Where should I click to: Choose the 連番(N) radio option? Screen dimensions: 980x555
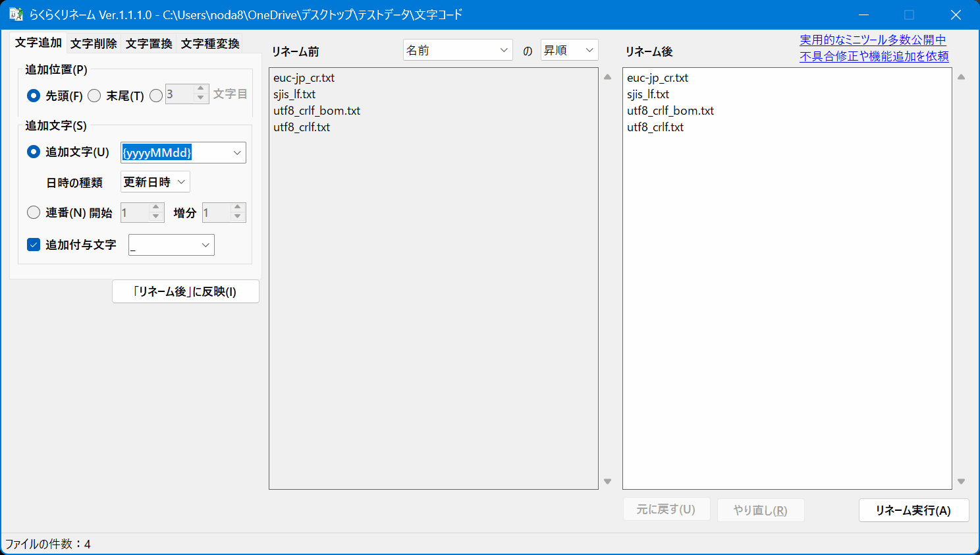pos(34,212)
